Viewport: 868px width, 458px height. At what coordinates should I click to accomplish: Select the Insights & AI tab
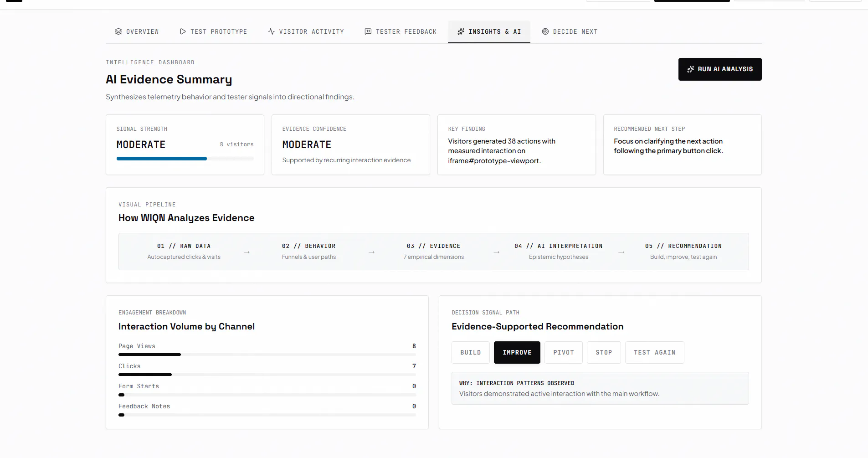[489, 31]
